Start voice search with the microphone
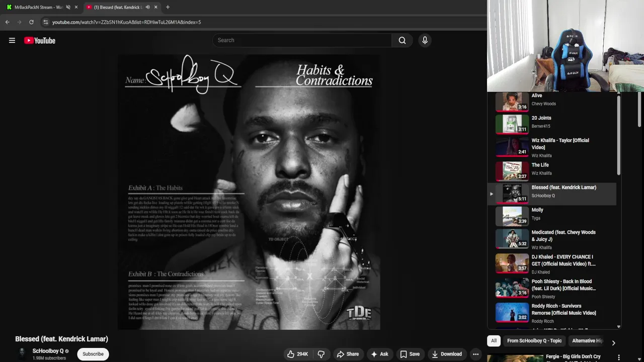This screenshot has width=644, height=362. (425, 40)
